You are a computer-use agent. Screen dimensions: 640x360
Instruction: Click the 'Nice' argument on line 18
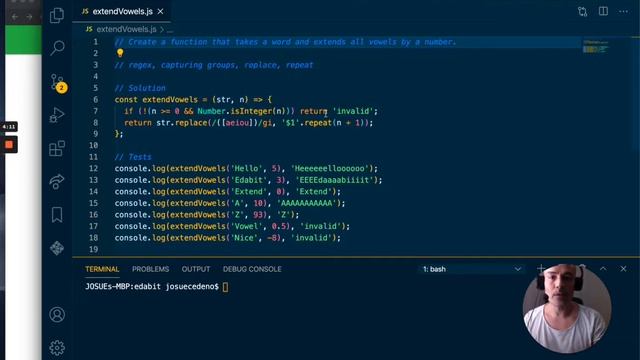(x=244, y=238)
